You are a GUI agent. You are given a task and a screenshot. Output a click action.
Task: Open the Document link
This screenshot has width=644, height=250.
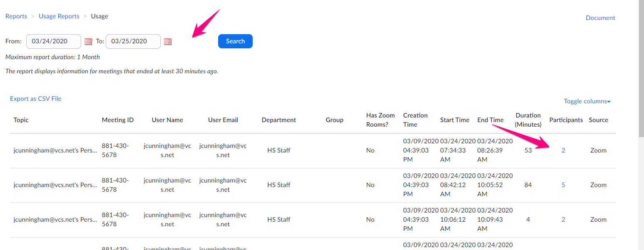coord(600,17)
